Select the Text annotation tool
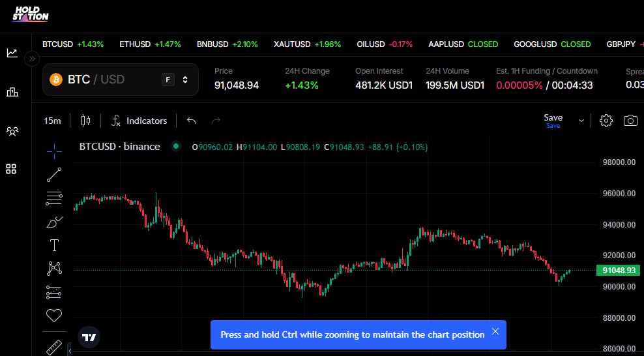The width and height of the screenshot is (644, 356). (54, 245)
